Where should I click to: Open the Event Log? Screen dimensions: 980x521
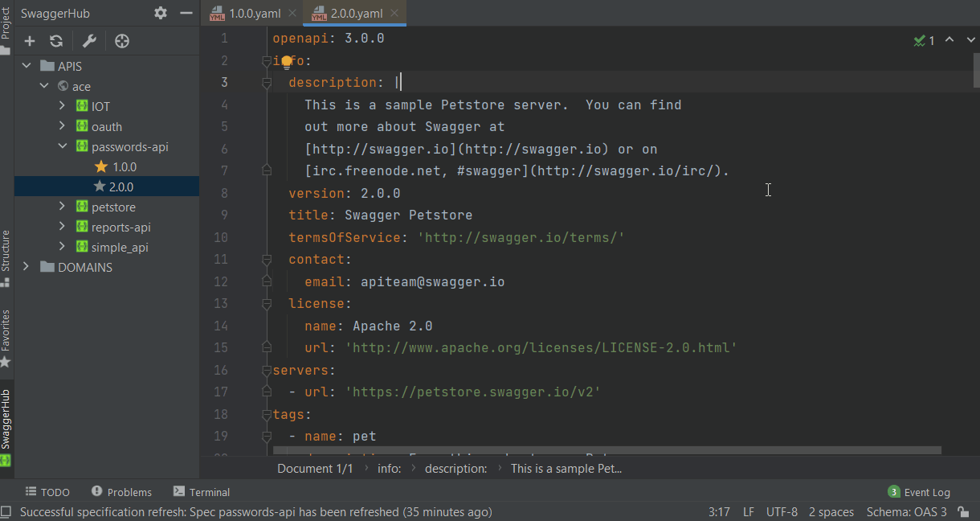click(919, 492)
